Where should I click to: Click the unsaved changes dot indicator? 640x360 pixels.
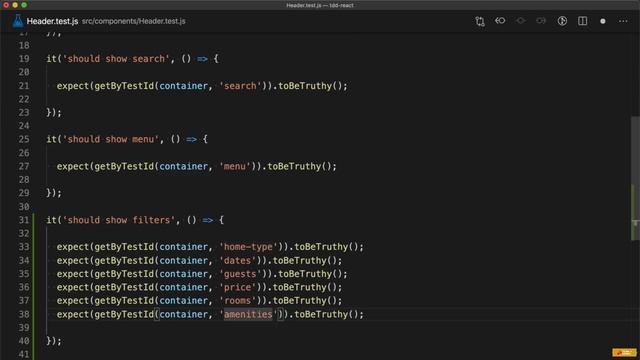click(603, 21)
